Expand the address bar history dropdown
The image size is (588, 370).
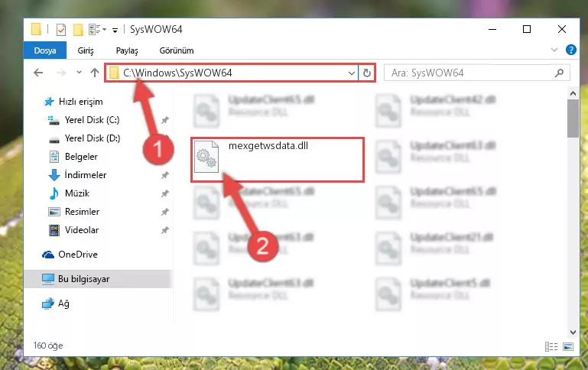[x=352, y=73]
